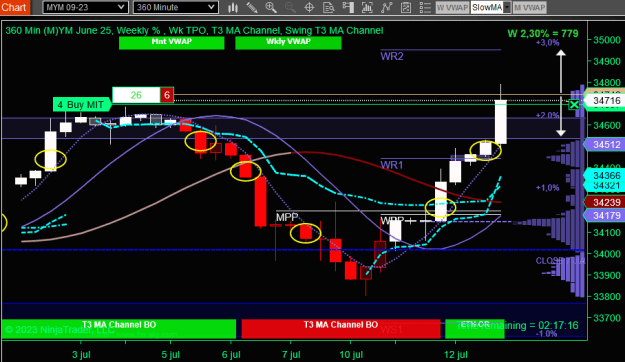Select the Zoom In magnifier tool

271,8
